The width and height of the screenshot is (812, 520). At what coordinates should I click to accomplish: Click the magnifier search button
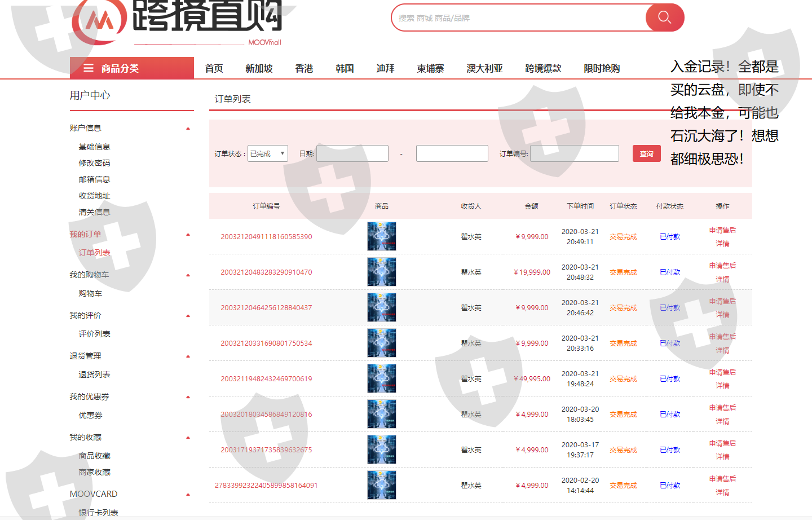[x=664, y=17]
